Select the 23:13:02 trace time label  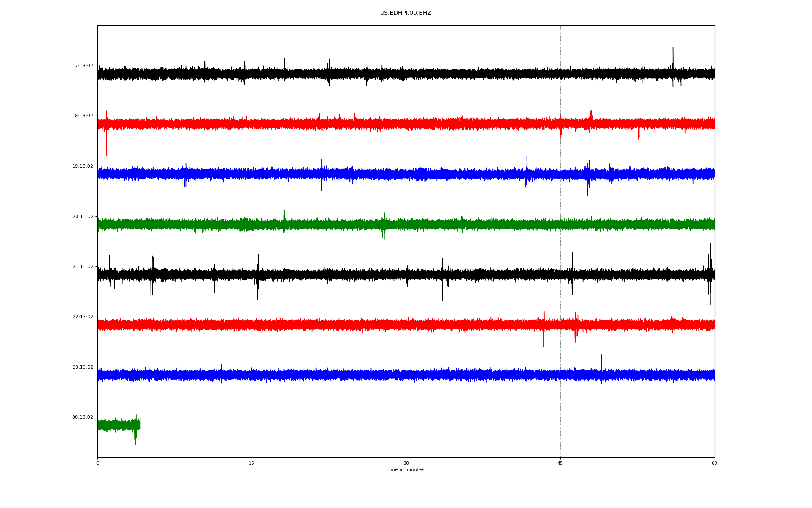[x=82, y=367]
